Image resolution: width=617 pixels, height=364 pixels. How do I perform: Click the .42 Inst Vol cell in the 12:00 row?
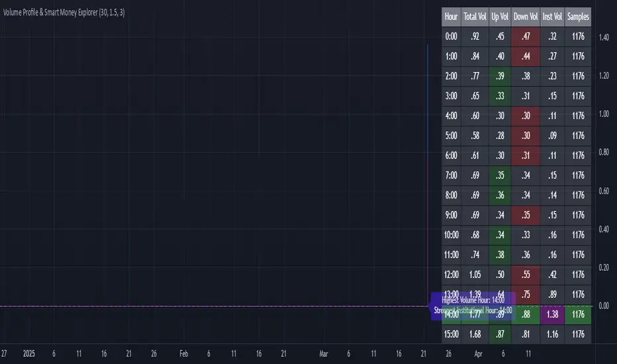tap(553, 275)
